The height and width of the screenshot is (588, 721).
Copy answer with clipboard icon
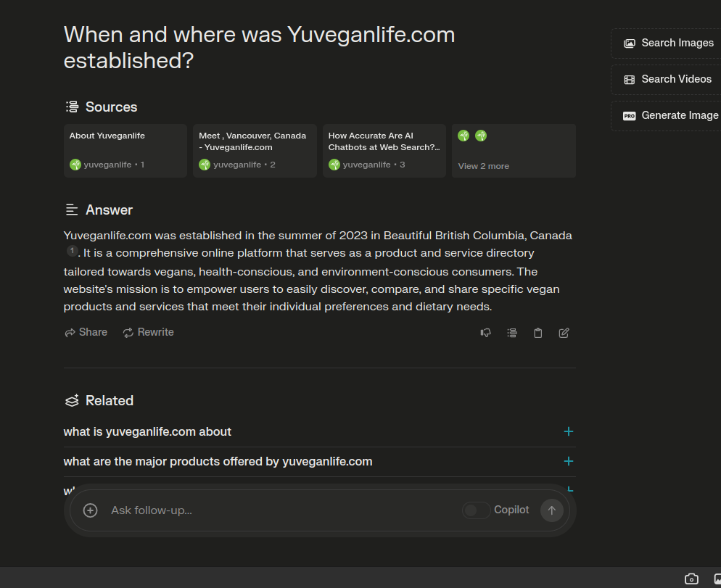537,333
